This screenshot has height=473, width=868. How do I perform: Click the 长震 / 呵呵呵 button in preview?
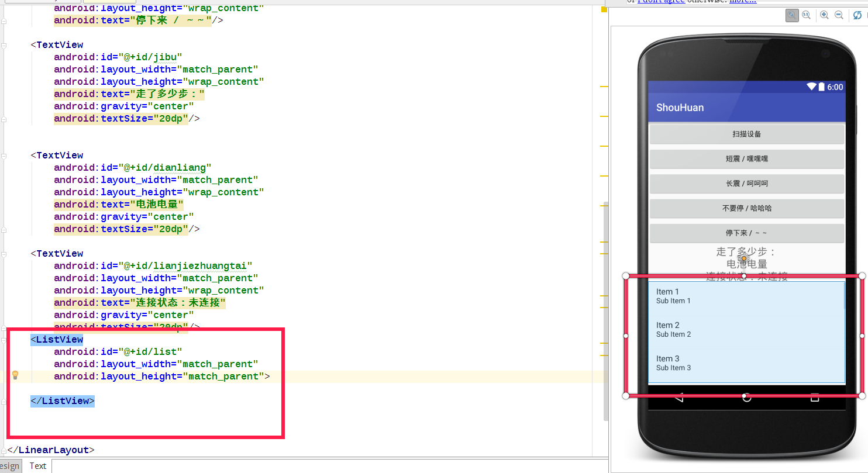(x=747, y=184)
